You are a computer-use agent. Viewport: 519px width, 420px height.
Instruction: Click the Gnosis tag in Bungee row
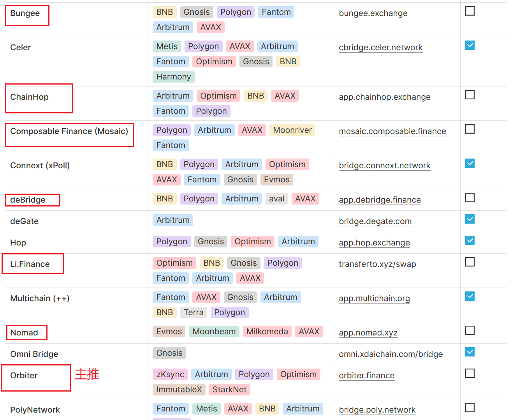(x=196, y=12)
